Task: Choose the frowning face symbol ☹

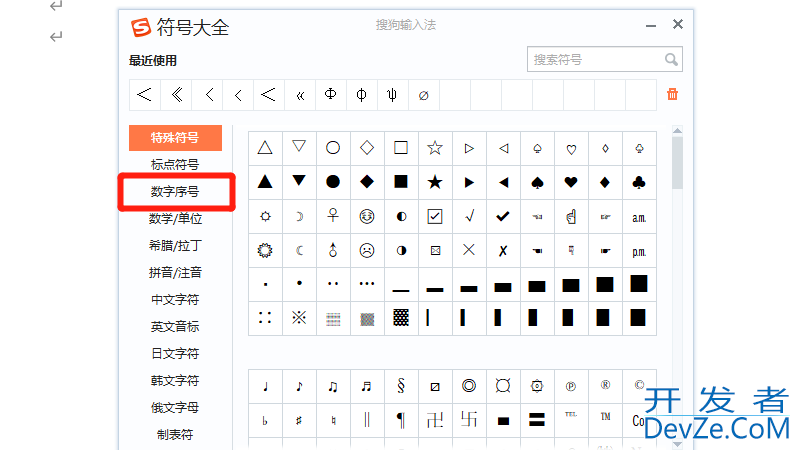Action: 367,251
